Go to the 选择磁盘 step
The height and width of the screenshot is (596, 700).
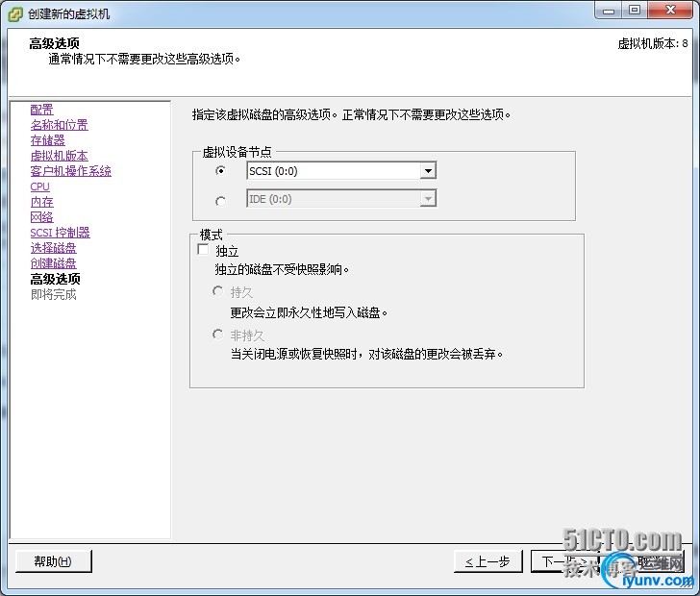(x=53, y=248)
